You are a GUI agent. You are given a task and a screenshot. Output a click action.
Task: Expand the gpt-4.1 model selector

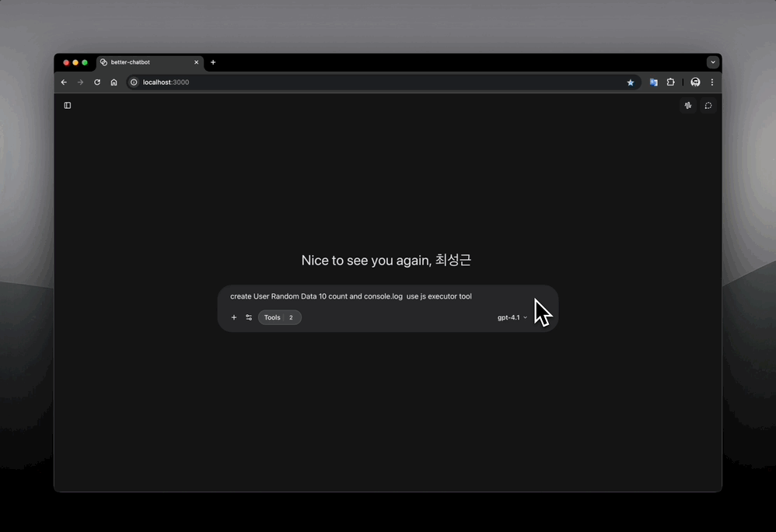coord(512,317)
